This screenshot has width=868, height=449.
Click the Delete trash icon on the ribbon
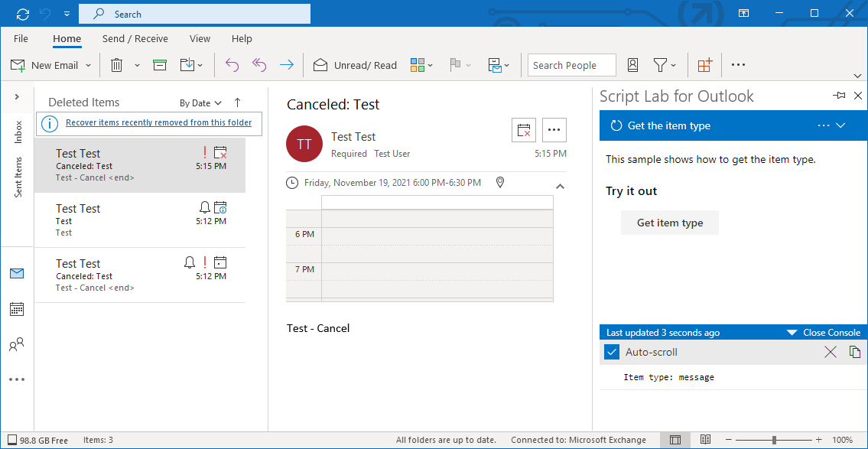[115, 65]
